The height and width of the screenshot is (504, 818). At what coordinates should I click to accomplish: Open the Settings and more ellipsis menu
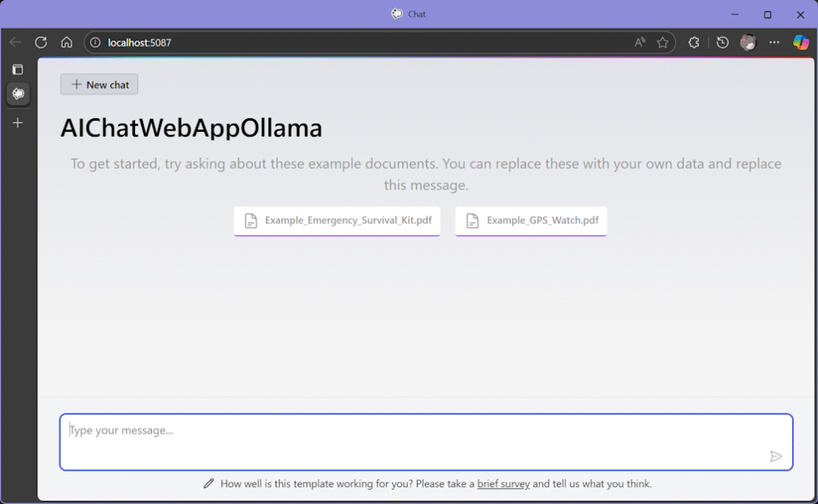pos(773,42)
